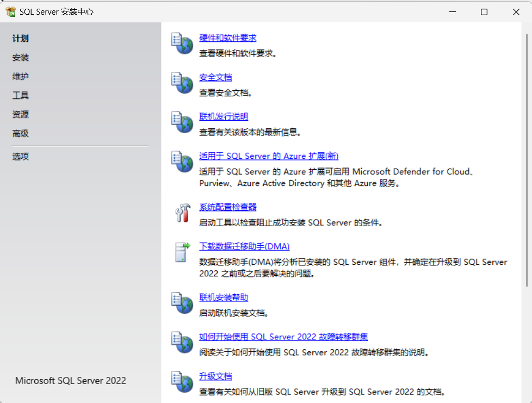Open the 升级文档 link
Screen dimensions: 532x403
(x=215, y=376)
